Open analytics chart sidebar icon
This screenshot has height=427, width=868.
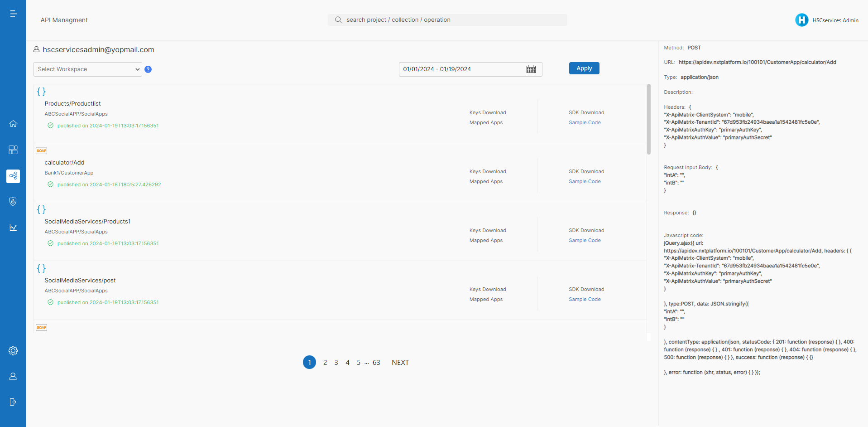click(13, 228)
